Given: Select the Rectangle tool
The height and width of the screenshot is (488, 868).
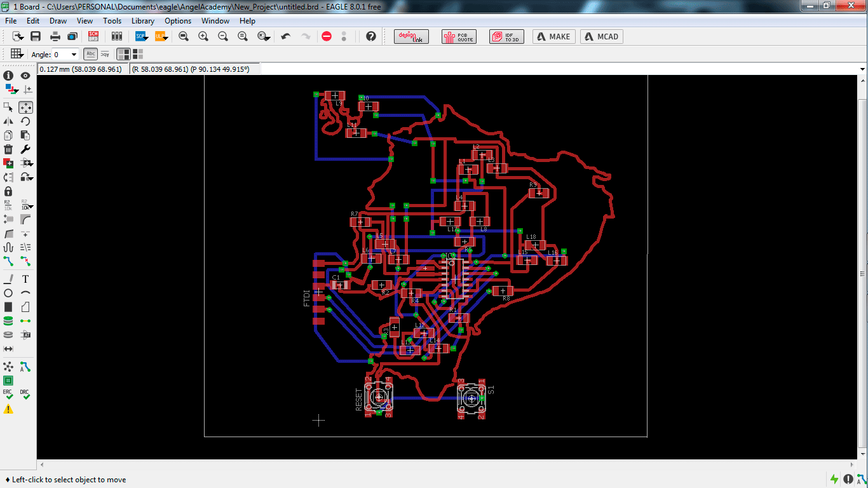Looking at the screenshot, I should (8, 307).
